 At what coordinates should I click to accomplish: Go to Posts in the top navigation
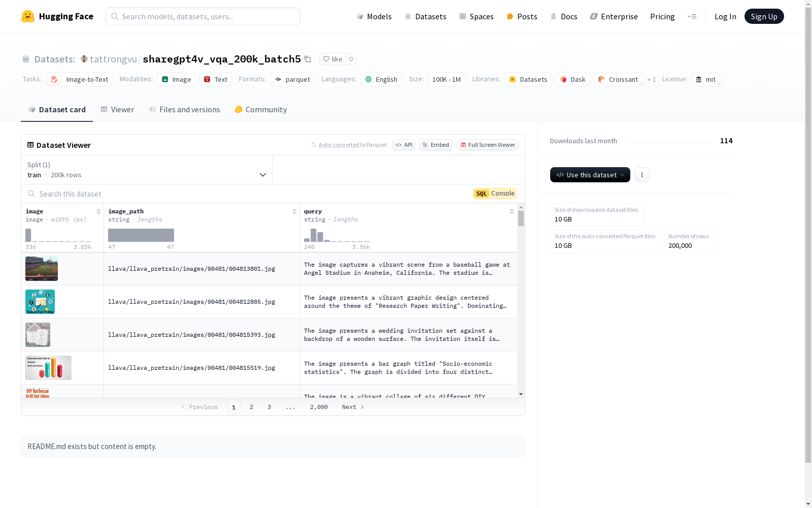coord(522,16)
